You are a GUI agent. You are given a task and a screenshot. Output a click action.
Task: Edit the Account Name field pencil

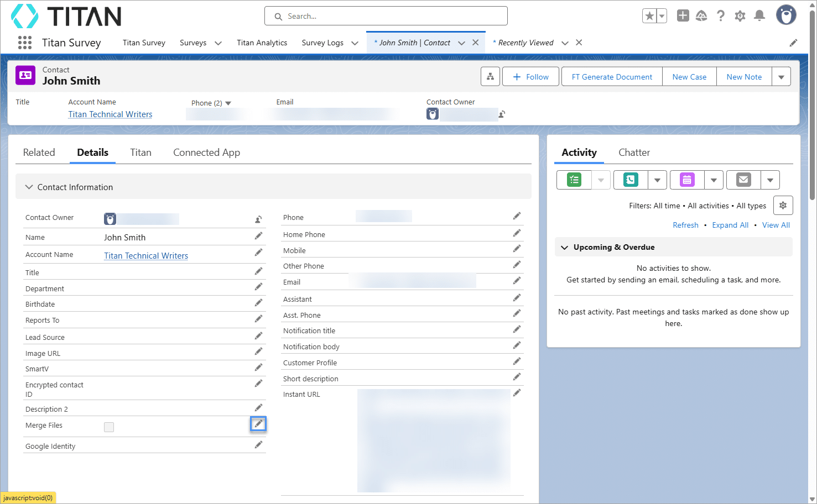point(258,253)
